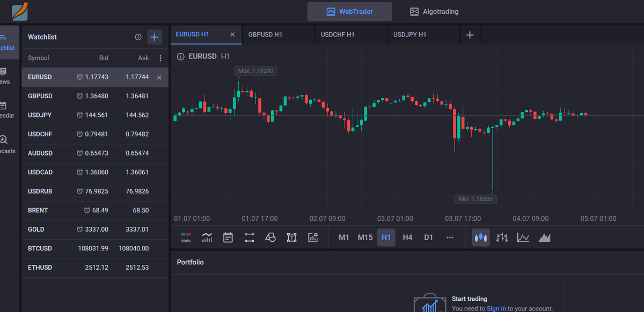Select BRENT row in the watchlist
This screenshot has height=312, width=644.
click(95, 210)
